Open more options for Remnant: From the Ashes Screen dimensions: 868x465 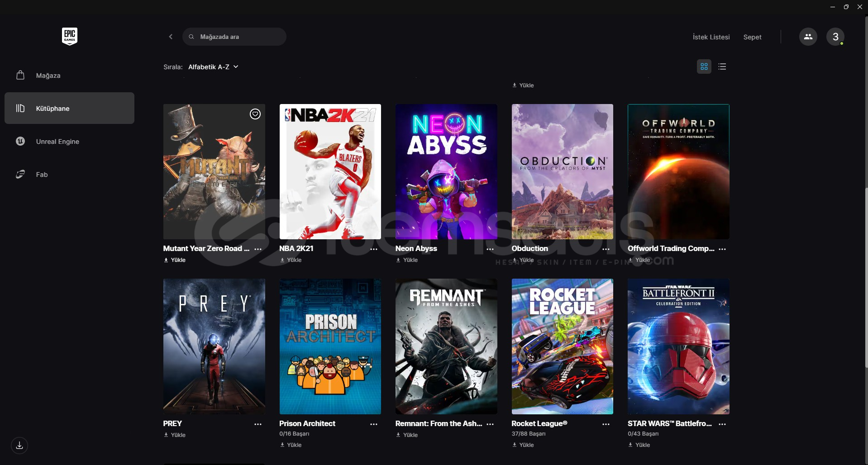pyautogui.click(x=490, y=424)
